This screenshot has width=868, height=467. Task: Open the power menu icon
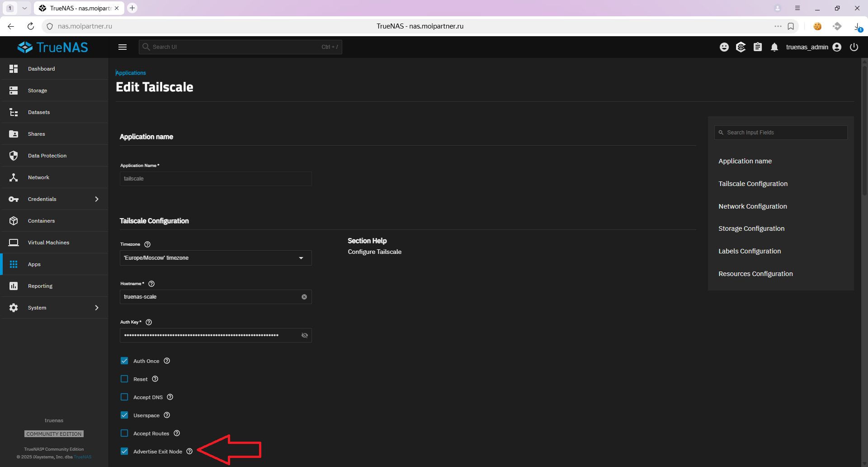854,47
